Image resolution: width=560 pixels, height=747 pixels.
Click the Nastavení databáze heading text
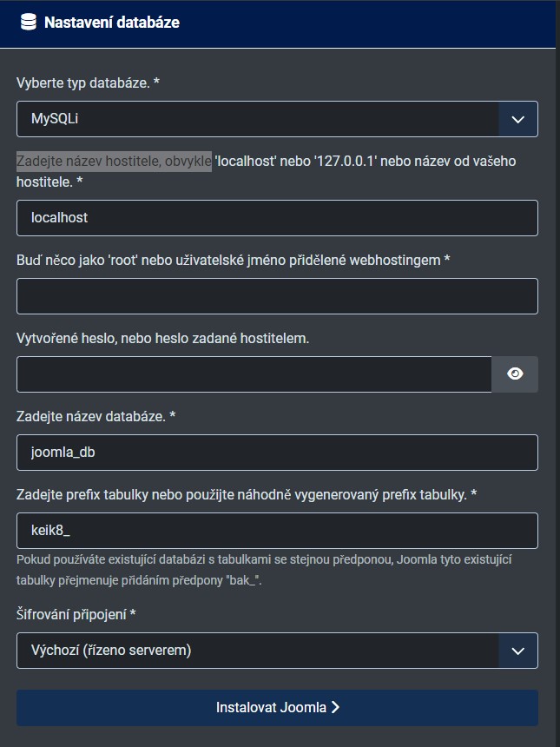[x=112, y=23]
